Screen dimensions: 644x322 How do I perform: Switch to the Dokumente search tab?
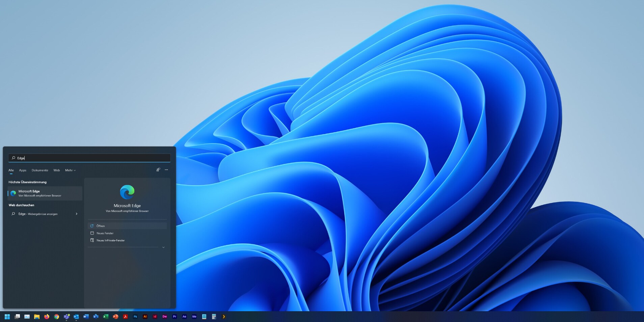pyautogui.click(x=40, y=170)
